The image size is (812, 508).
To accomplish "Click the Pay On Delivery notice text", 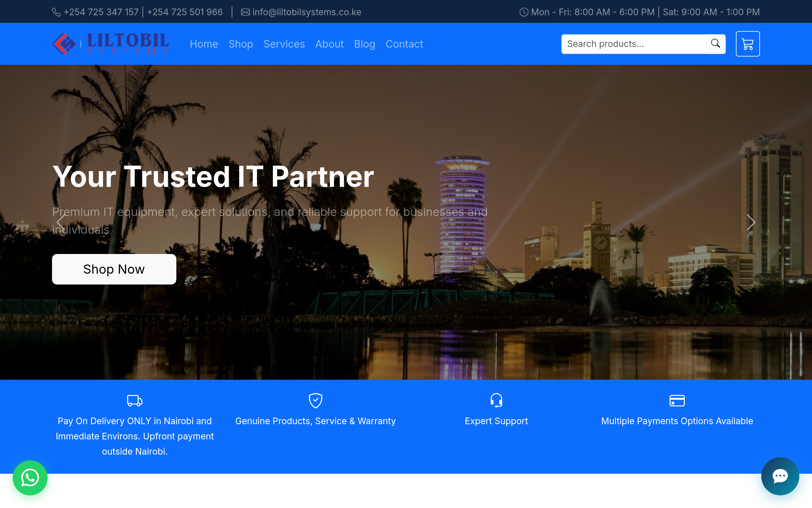I will (134, 436).
